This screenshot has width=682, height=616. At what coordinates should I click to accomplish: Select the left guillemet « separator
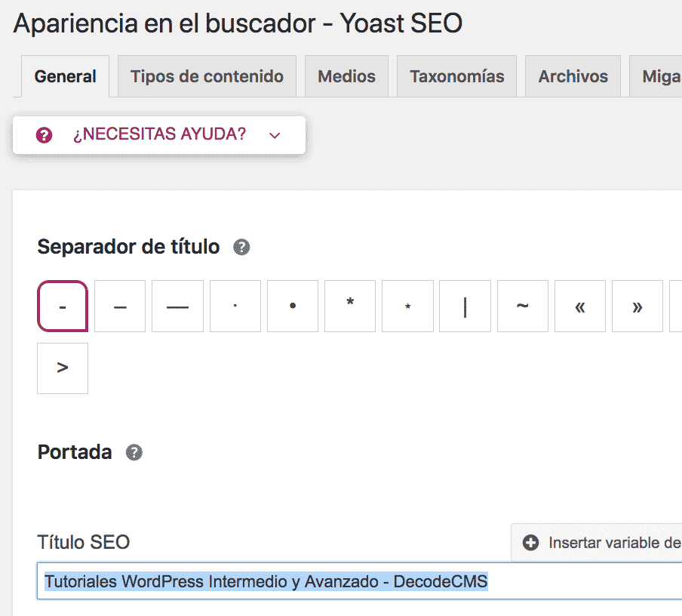580,306
